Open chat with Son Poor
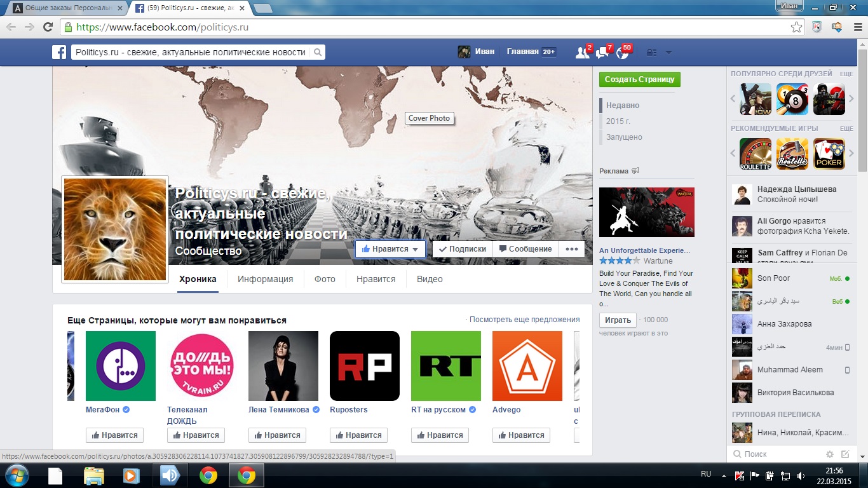Image resolution: width=868 pixels, height=488 pixels. coord(790,278)
